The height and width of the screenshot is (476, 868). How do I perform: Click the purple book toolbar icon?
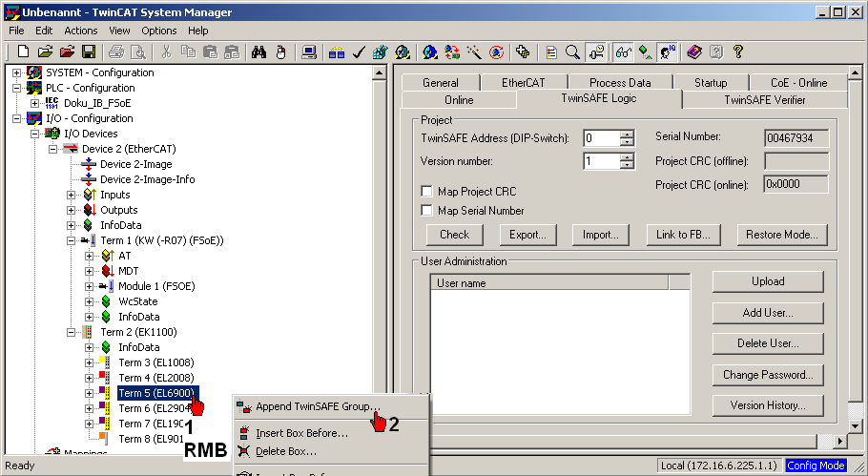pos(694,52)
